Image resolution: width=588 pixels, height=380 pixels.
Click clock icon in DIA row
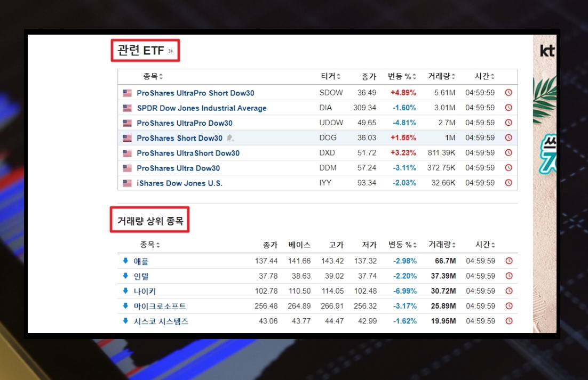coord(508,108)
